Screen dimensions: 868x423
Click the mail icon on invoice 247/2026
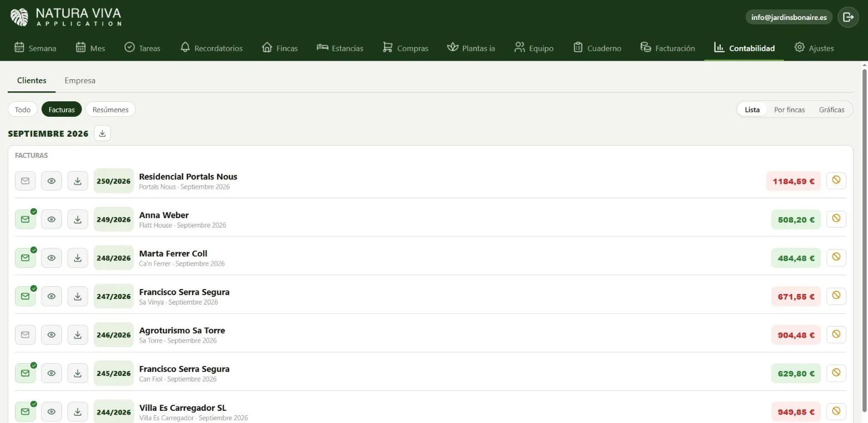25,296
